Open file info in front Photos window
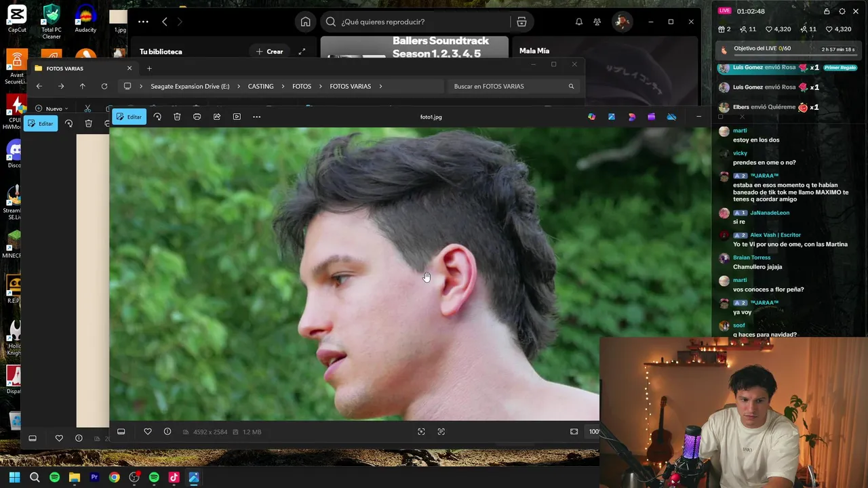This screenshot has width=868, height=488. coord(167,432)
